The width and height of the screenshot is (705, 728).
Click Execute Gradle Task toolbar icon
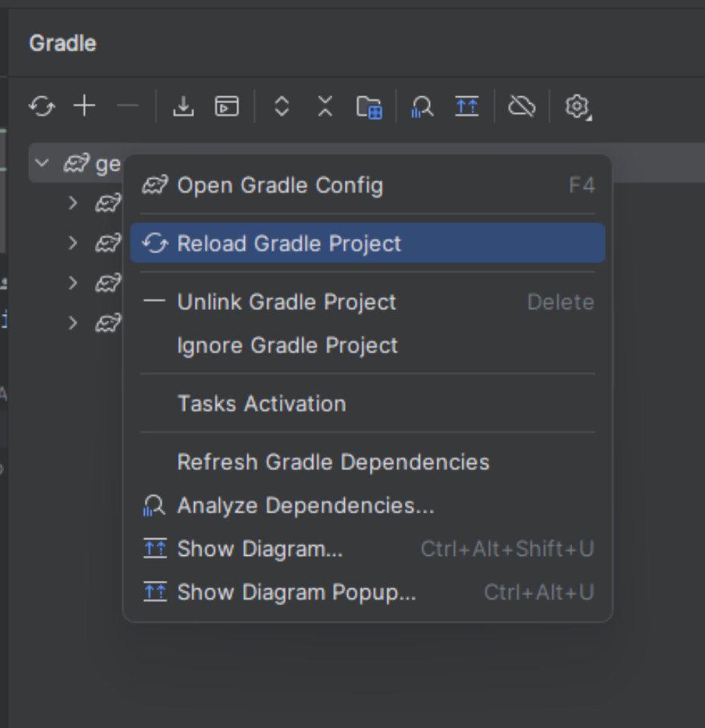pos(227,107)
